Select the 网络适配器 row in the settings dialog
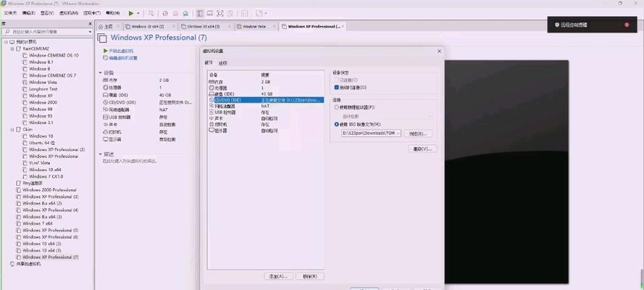 (266, 106)
